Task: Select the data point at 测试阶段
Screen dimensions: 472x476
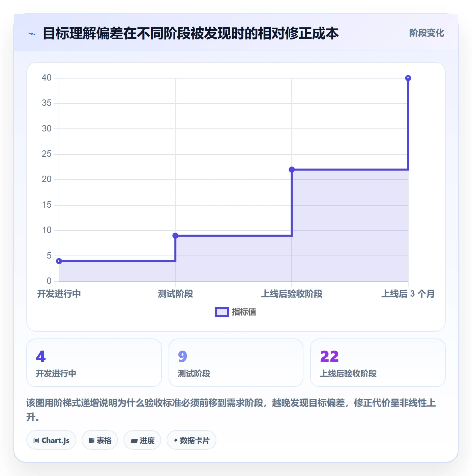Action: (175, 236)
